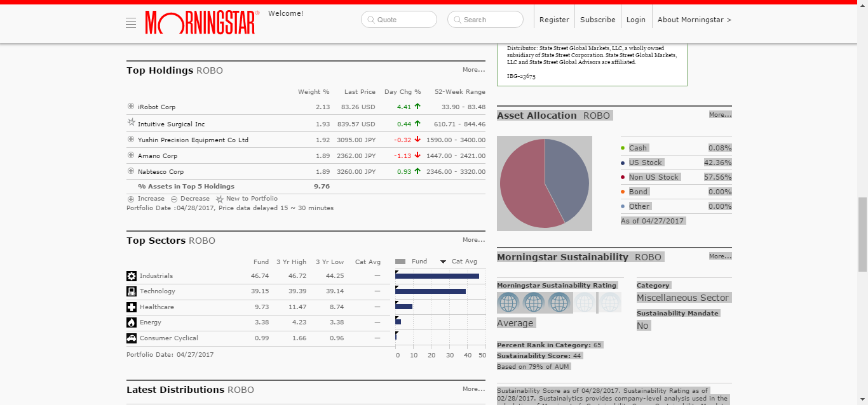
Task: Click the 3 Yr High column header
Action: tap(292, 262)
